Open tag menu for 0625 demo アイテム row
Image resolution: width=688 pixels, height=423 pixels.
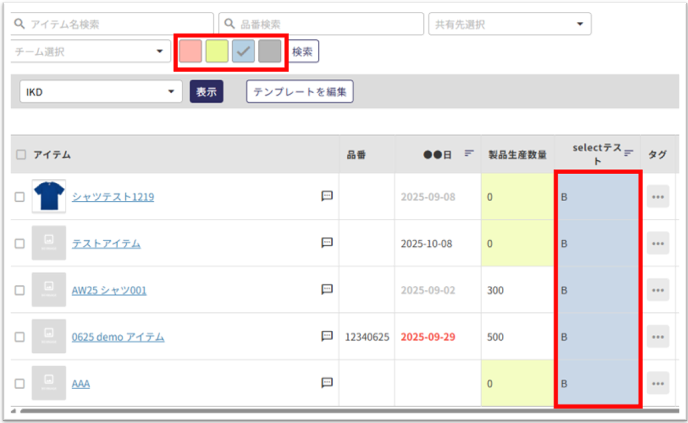658,337
